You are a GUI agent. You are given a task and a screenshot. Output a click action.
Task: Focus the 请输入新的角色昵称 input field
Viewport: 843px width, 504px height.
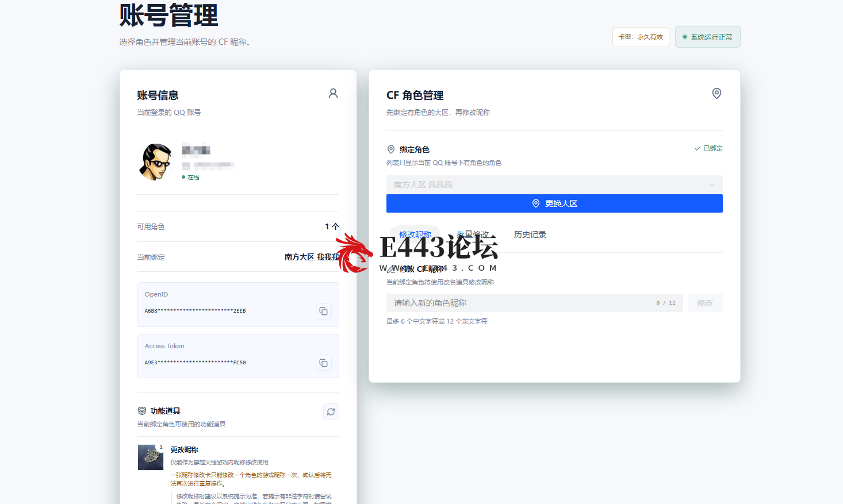535,303
